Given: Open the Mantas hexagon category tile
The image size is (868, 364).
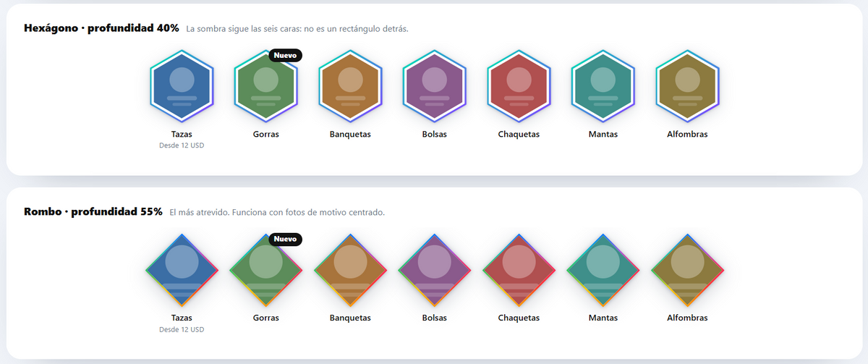Looking at the screenshot, I should (x=603, y=86).
